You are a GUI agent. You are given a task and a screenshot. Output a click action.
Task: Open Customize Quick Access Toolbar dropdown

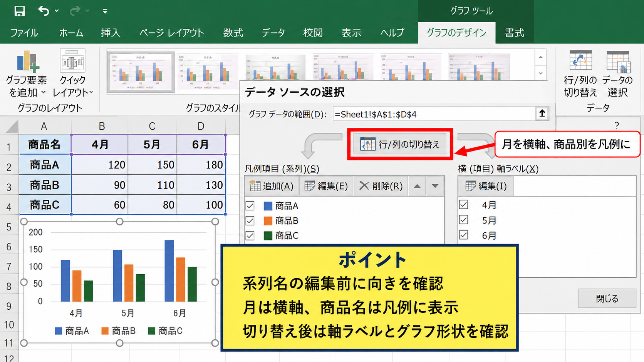point(105,11)
